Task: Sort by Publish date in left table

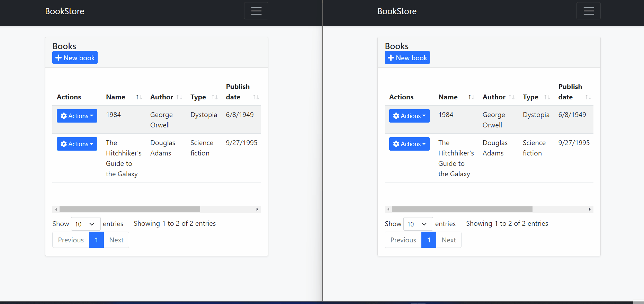Action: click(x=256, y=97)
